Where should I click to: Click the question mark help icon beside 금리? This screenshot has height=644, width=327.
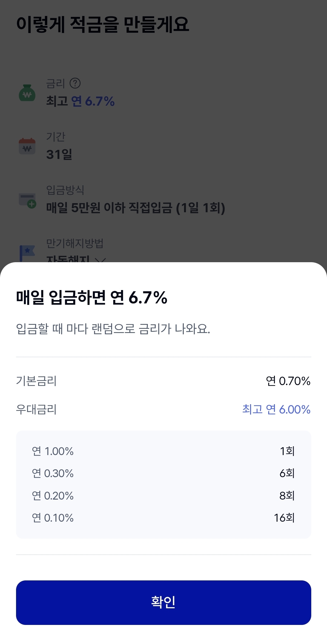coord(75,83)
